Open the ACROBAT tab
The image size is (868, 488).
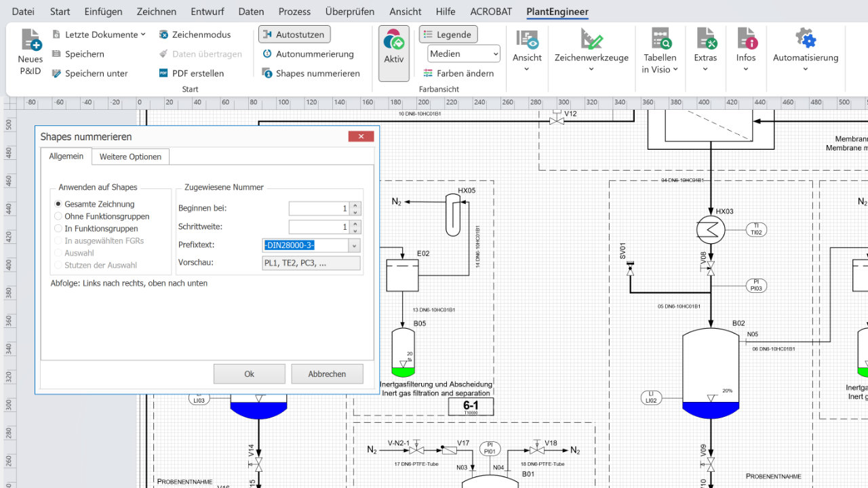pos(492,12)
